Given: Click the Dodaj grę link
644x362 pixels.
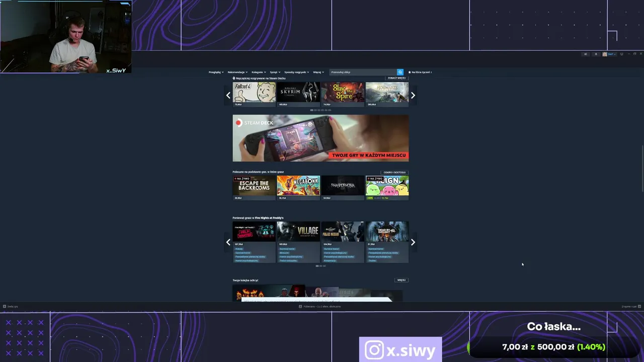Looking at the screenshot, I should point(13,306).
